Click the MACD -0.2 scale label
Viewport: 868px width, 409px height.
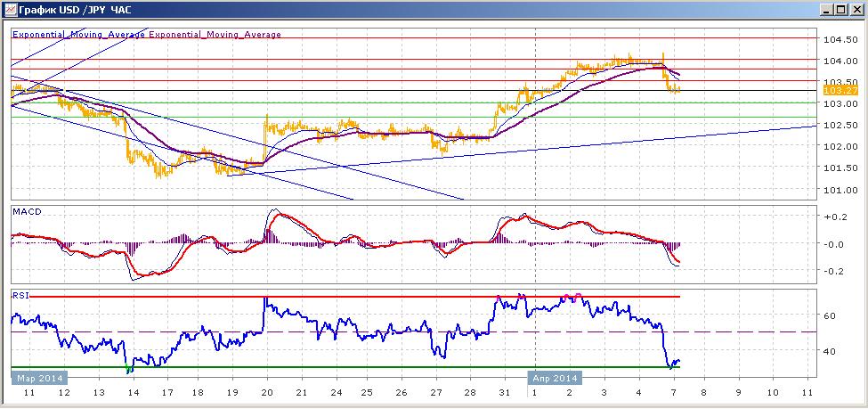(833, 271)
